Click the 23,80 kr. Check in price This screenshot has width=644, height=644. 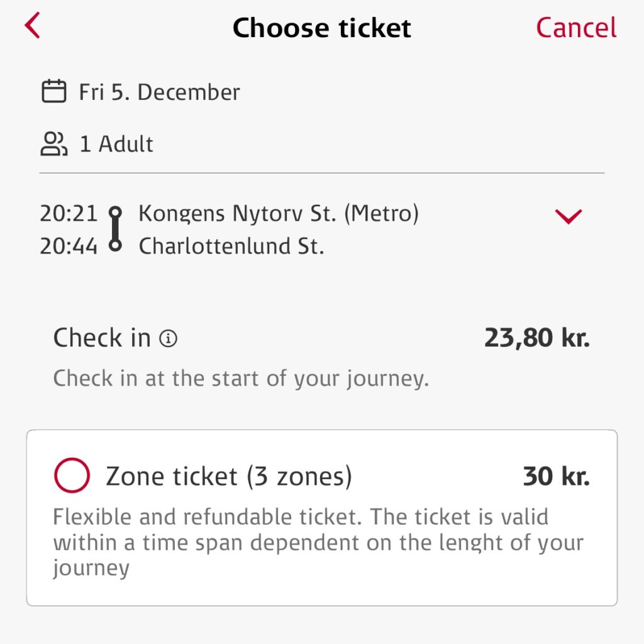pos(536,337)
